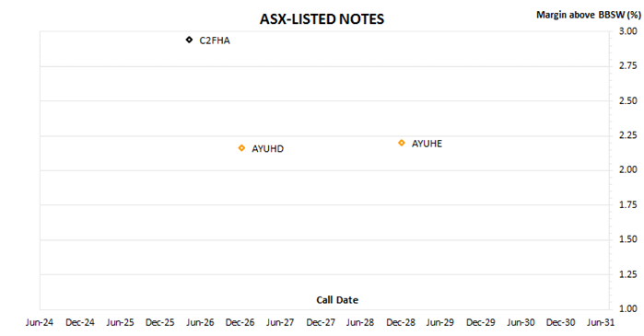Viewport: 644px width, 336px height.
Task: Select the C2FHA diamond data marker
Action: [189, 40]
